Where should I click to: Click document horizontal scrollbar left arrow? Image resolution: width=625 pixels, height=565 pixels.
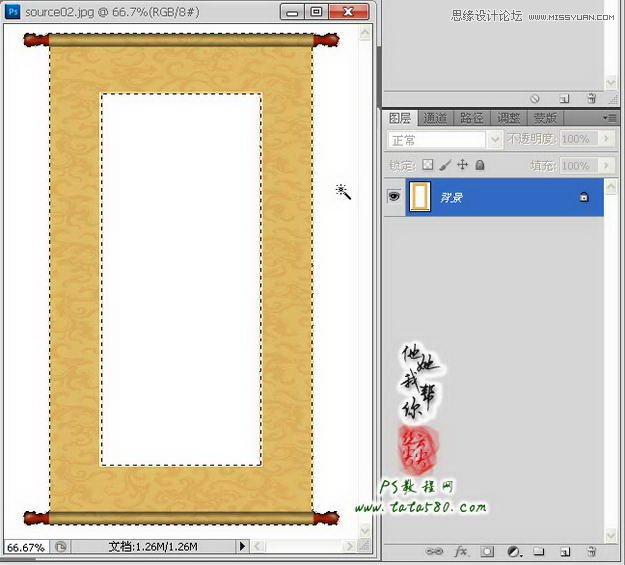click(x=257, y=546)
